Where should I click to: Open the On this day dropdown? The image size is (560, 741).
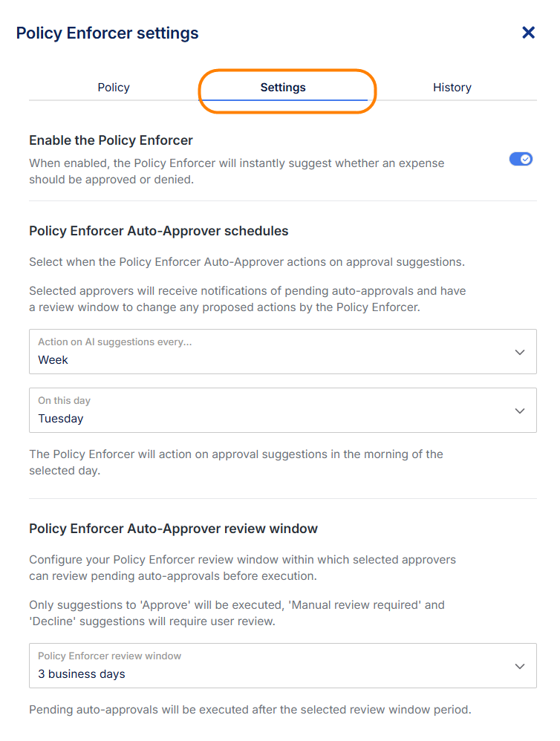point(282,410)
